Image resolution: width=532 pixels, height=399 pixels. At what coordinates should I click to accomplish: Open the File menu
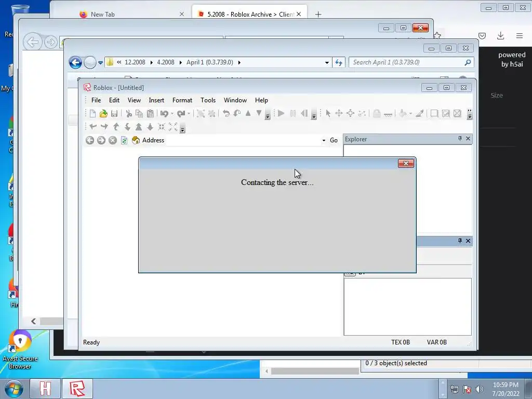pyautogui.click(x=96, y=100)
